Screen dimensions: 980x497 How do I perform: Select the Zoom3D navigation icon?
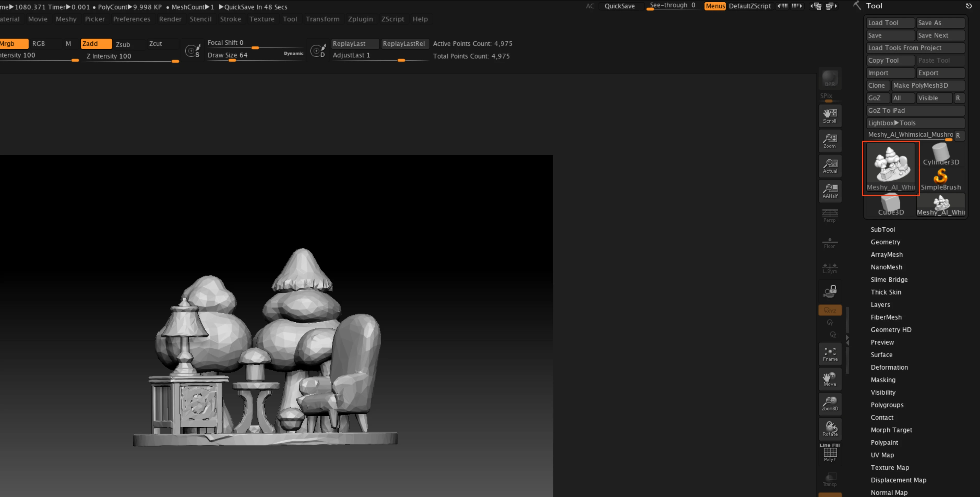pos(830,404)
